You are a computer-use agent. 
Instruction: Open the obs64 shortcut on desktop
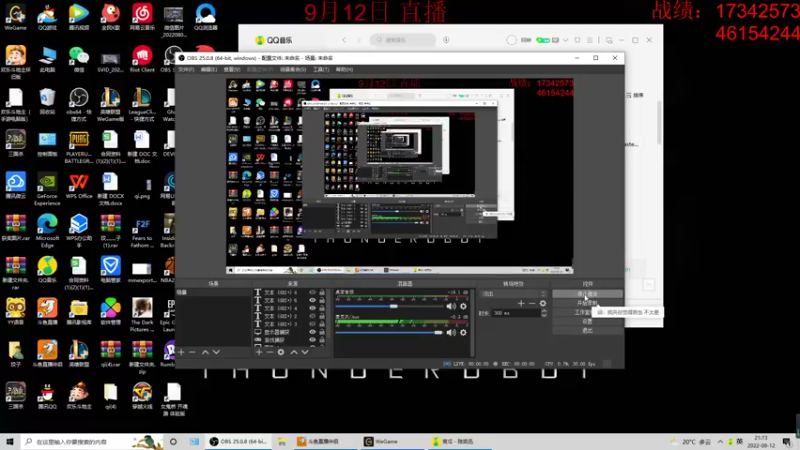(x=79, y=105)
